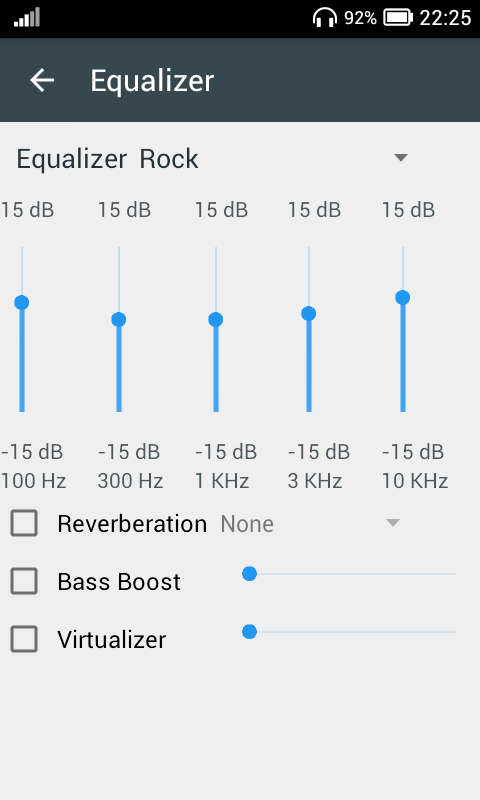The image size is (480, 800).
Task: Enable the Virtualizer checkbox
Action: [x=24, y=639]
